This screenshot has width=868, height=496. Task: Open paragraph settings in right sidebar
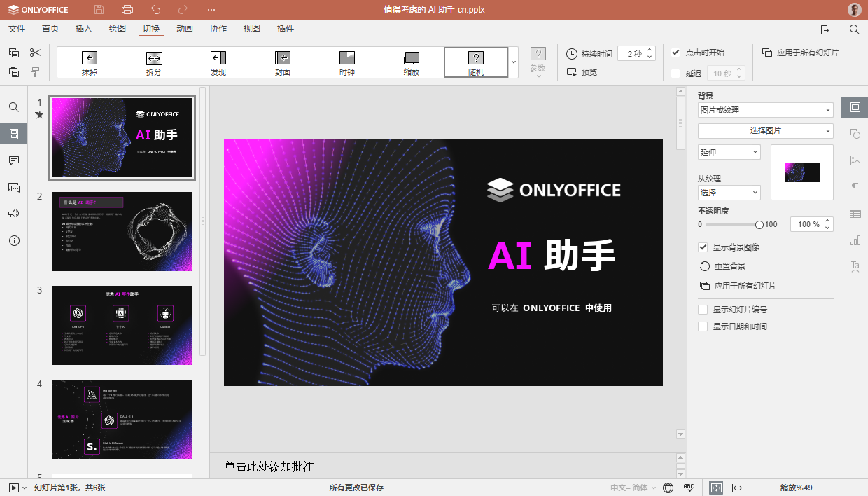click(x=855, y=187)
